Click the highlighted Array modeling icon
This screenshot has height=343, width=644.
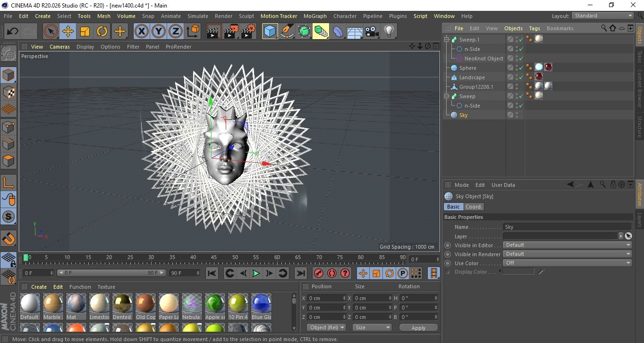[321, 32]
